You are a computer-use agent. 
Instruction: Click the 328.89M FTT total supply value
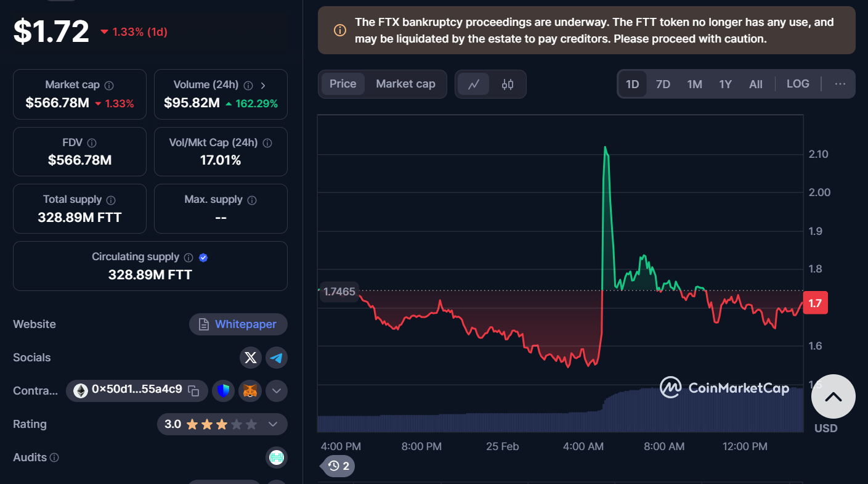79,217
